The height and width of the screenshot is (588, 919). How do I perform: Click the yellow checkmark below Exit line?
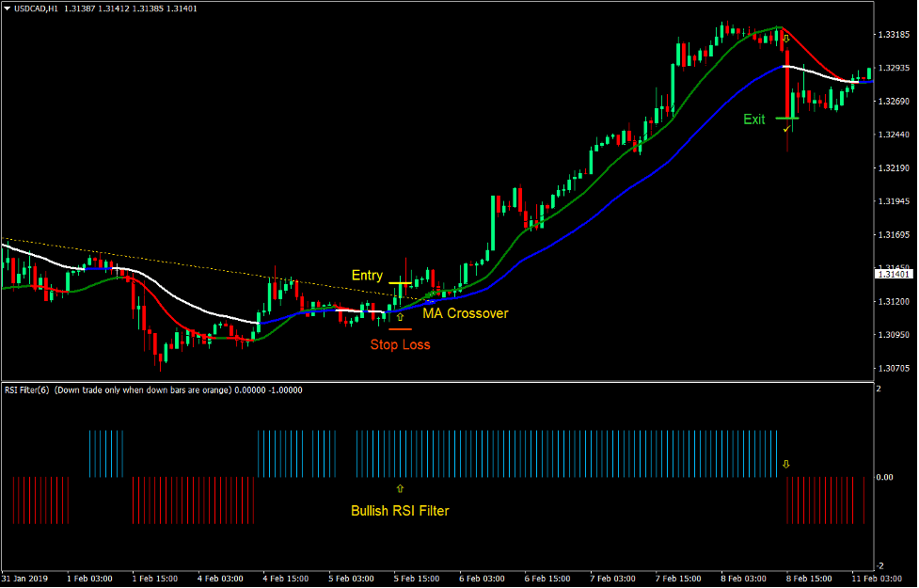(786, 127)
